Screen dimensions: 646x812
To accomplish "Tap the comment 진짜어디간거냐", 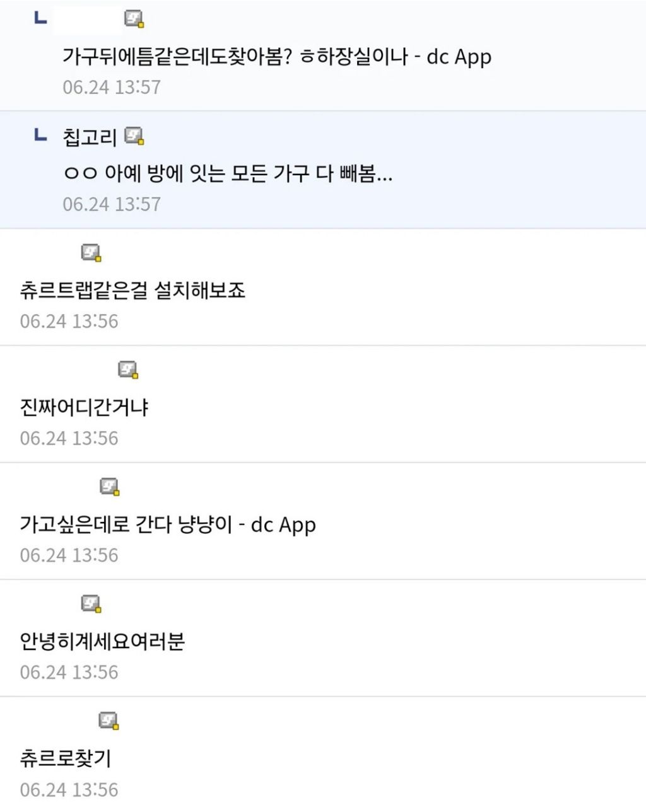I will [84, 407].
